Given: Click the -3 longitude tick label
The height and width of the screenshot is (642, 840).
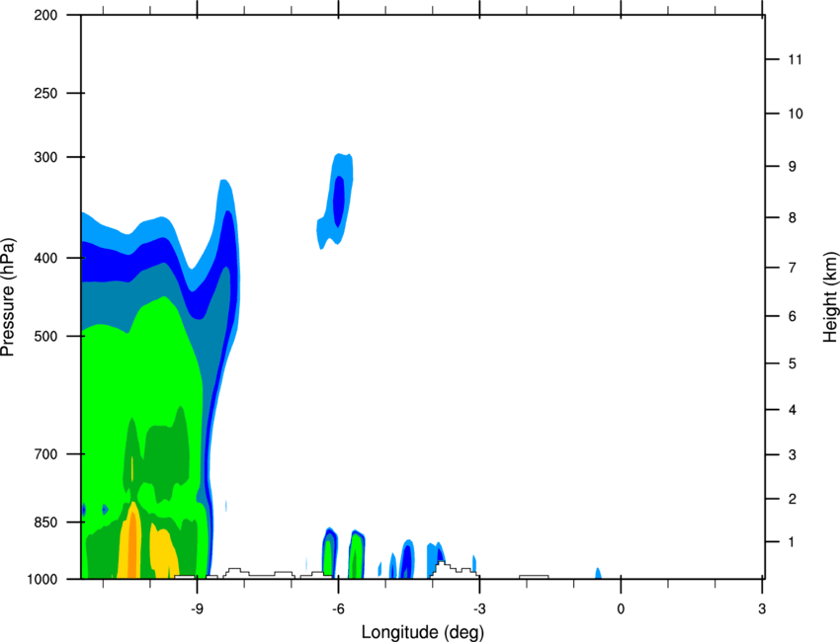Looking at the screenshot, I should point(479,609).
